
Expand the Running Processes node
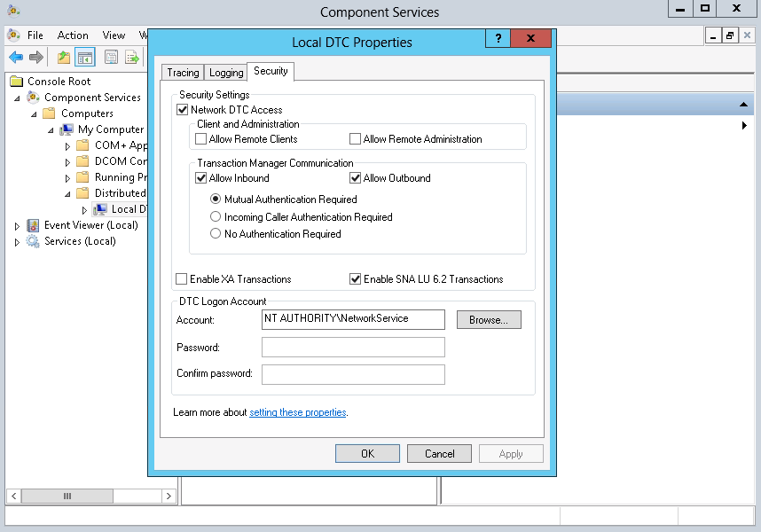tap(67, 176)
